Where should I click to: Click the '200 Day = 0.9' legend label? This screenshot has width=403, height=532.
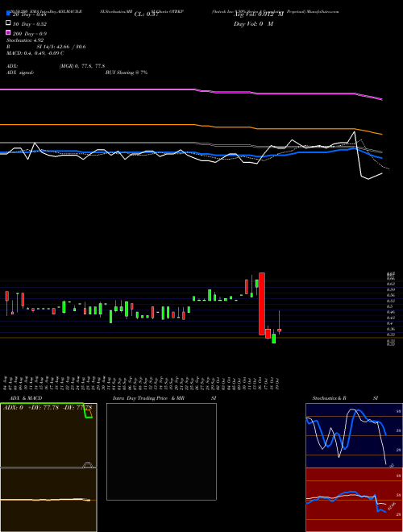point(30,34)
